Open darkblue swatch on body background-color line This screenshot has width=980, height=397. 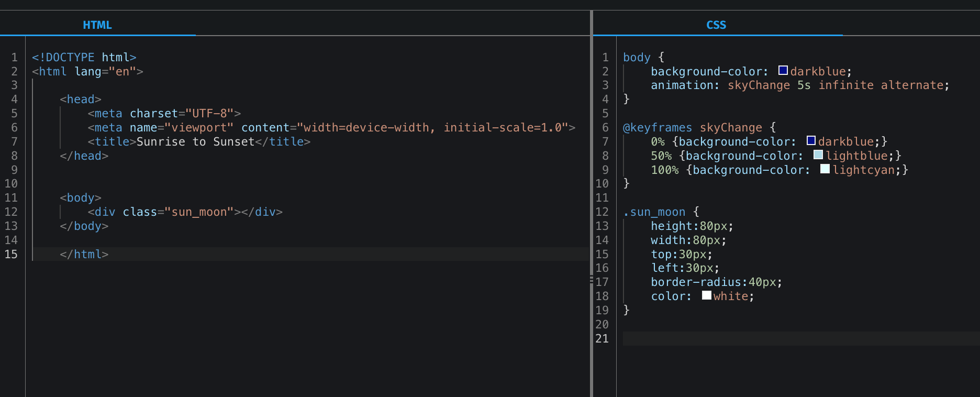tap(783, 70)
